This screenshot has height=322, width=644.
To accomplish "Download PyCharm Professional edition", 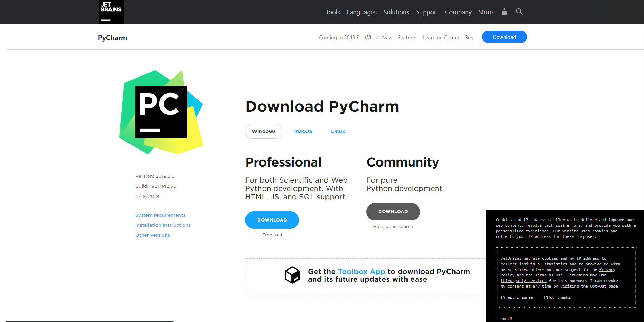I will [x=272, y=220].
